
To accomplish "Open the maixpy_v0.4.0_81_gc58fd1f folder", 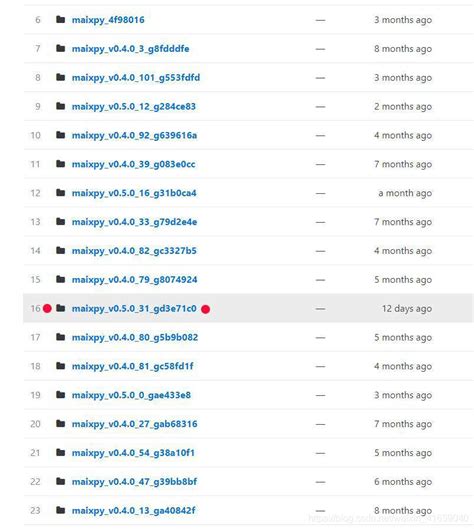I will pyautogui.click(x=133, y=366).
